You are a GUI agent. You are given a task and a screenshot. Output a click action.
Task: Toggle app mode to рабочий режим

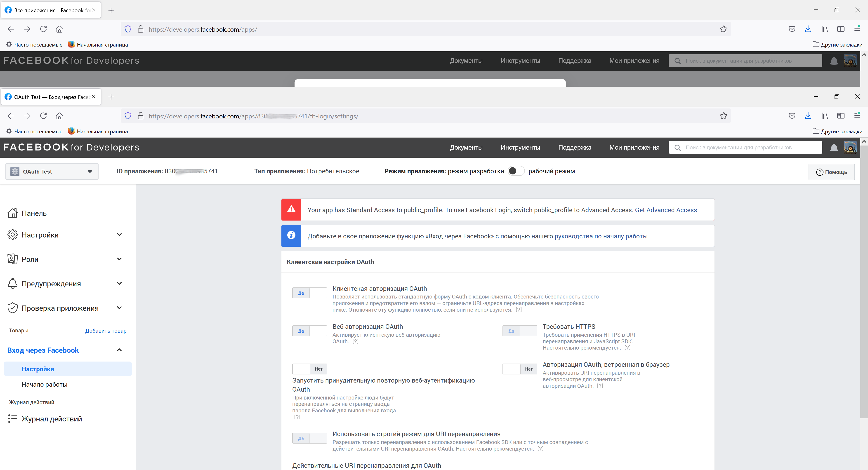516,171
